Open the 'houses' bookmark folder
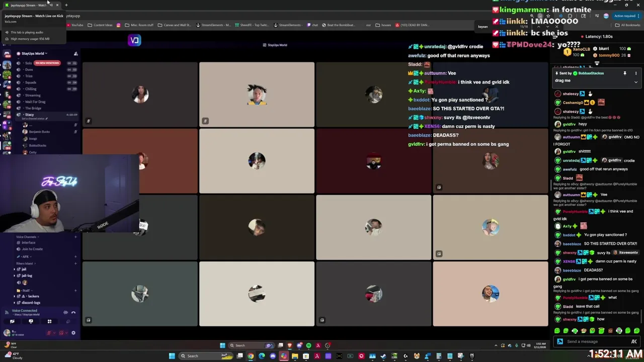This screenshot has height=362, width=644. (383, 25)
